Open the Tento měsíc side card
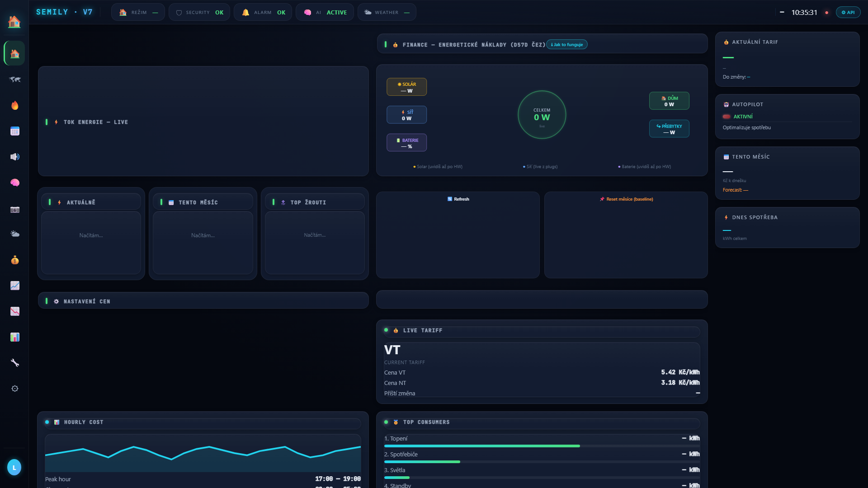 (787, 173)
